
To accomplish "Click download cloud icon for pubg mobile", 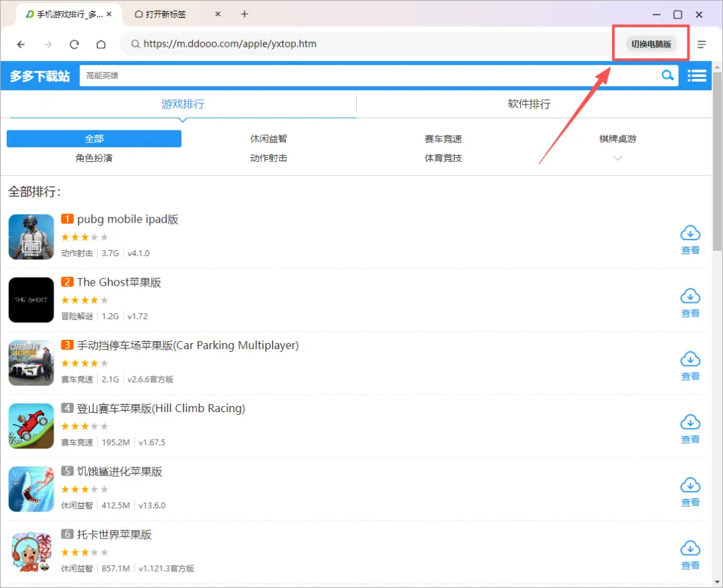I will click(690, 233).
